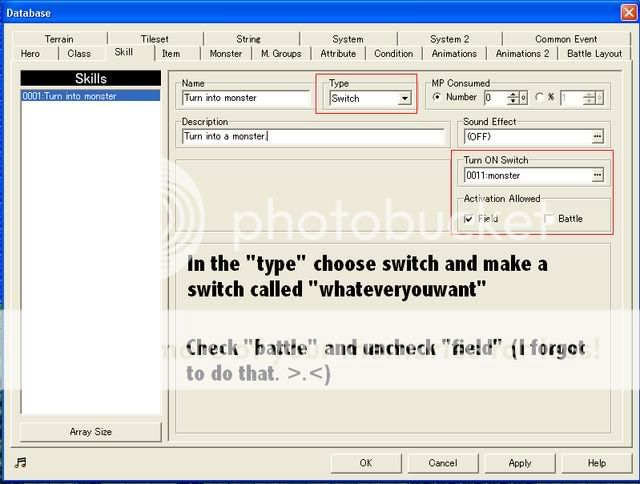Confirm changes with the OK button
This screenshot has width=640, height=484.
366,463
